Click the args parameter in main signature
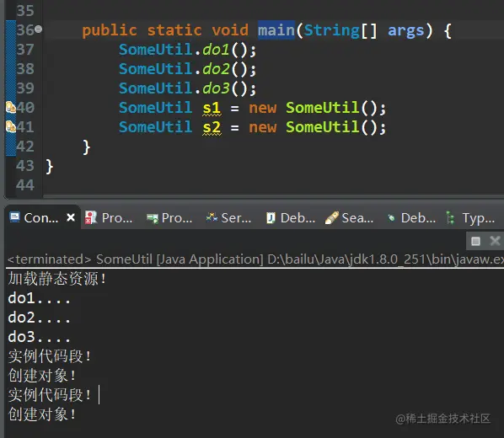Viewport: 504px width, 438px height. tap(405, 31)
